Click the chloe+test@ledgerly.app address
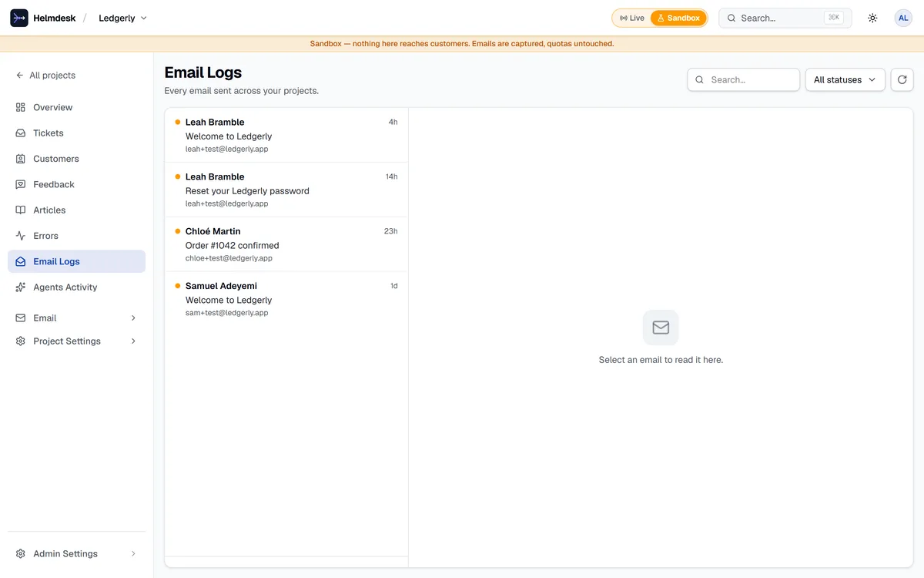Image resolution: width=924 pixels, height=578 pixels. click(229, 258)
